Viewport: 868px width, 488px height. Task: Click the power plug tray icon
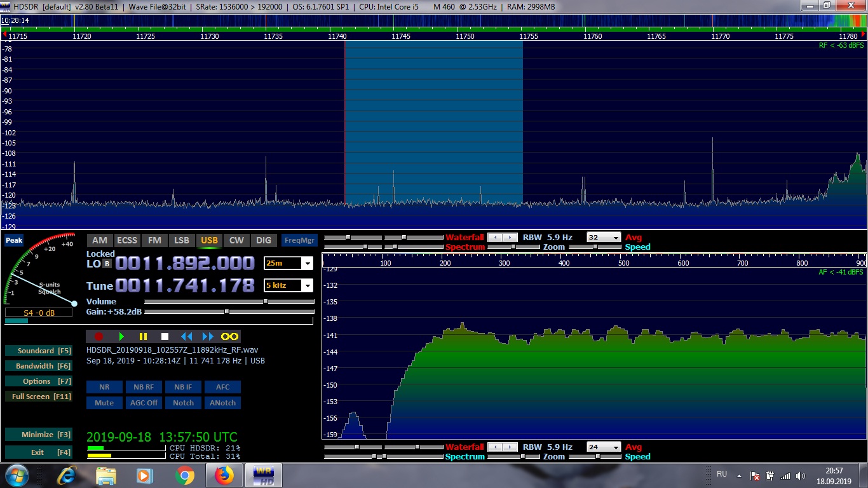tap(770, 476)
